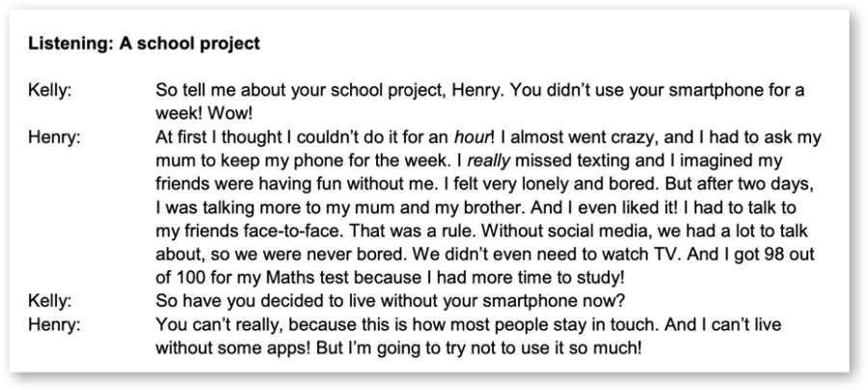
Task: Click the words "week! Wow!"
Action: coord(203,114)
